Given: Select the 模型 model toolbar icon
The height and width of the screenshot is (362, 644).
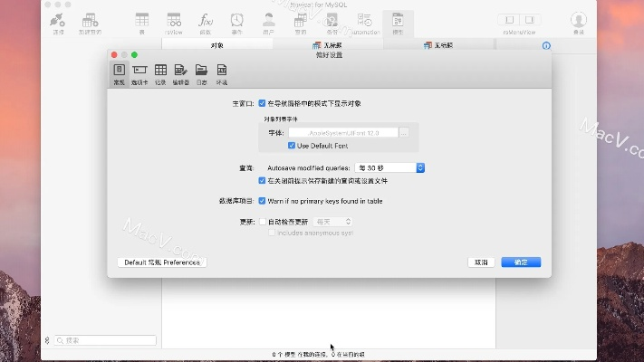Looking at the screenshot, I should coord(398,24).
